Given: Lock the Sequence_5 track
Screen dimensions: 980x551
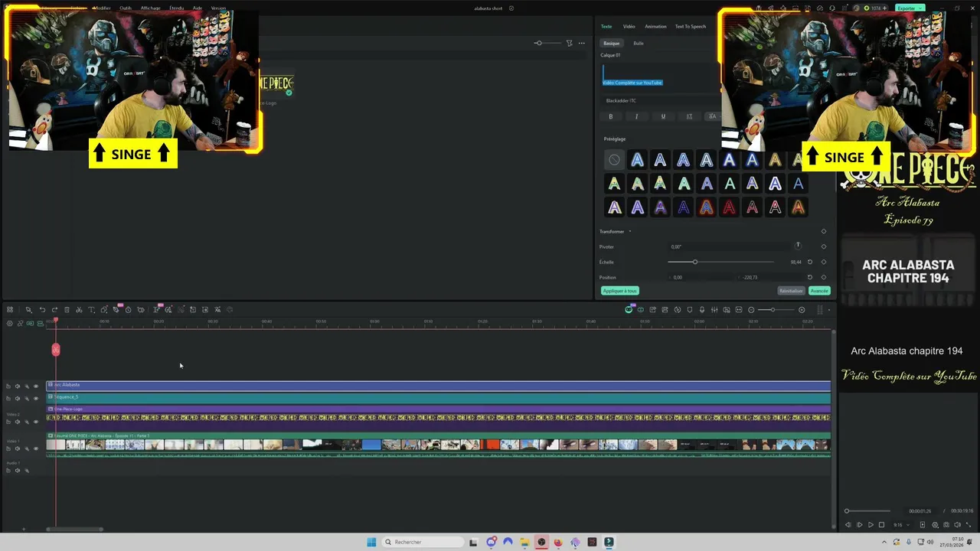Looking at the screenshot, I should tap(8, 399).
